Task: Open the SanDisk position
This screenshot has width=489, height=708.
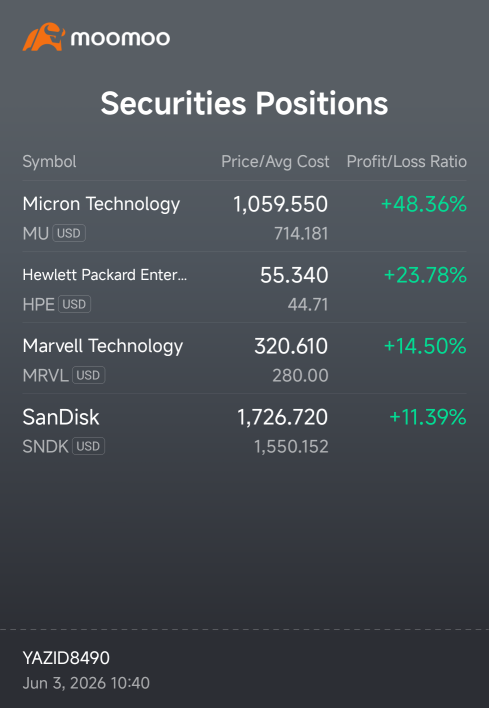Action: pyautogui.click(x=244, y=429)
